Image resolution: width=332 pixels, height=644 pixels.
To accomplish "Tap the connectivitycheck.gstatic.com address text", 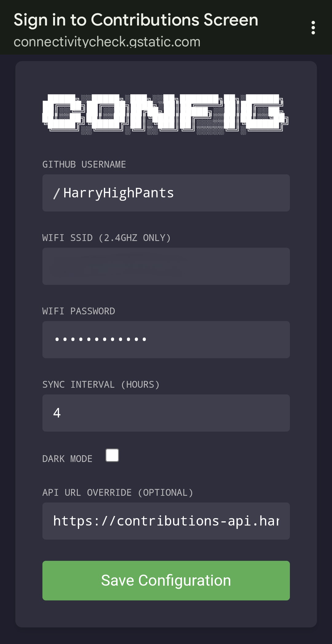I will (107, 42).
